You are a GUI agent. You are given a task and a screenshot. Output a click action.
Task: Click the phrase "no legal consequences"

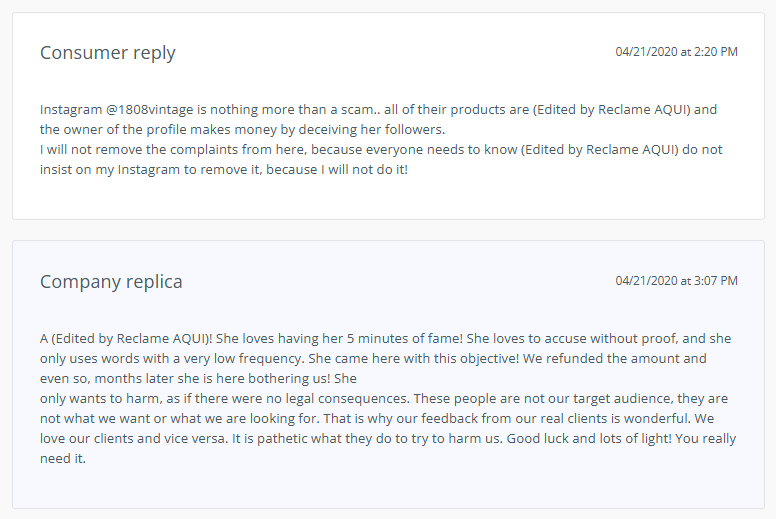tap(338, 398)
